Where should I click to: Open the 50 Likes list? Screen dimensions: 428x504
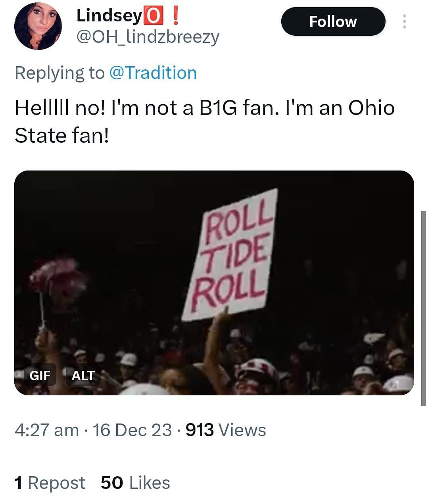pyautogui.click(x=135, y=483)
